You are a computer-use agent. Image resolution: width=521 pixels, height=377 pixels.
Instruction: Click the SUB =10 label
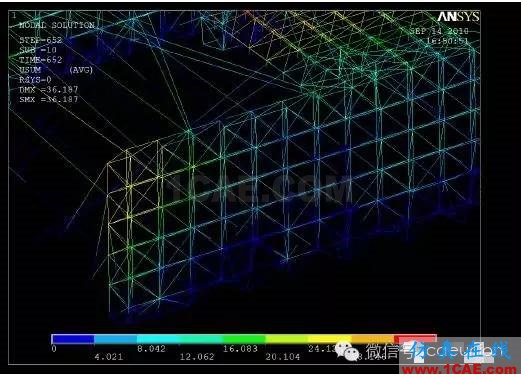click(38, 50)
